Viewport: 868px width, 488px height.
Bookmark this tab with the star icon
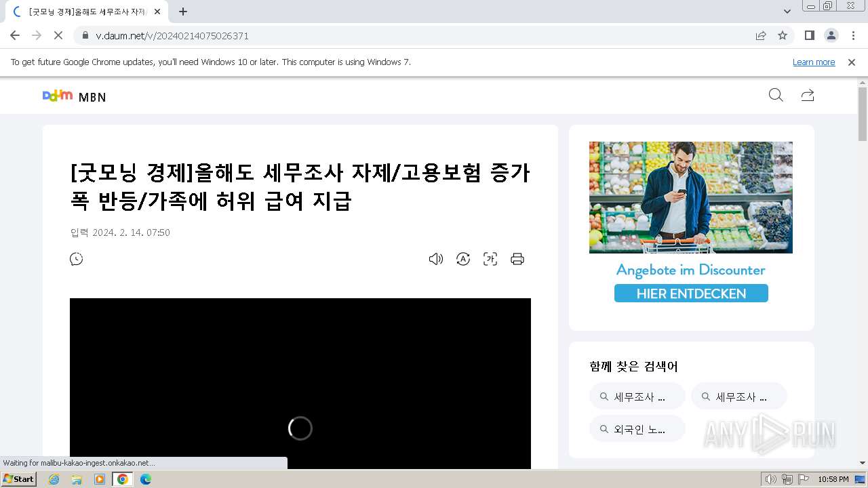[x=783, y=35]
